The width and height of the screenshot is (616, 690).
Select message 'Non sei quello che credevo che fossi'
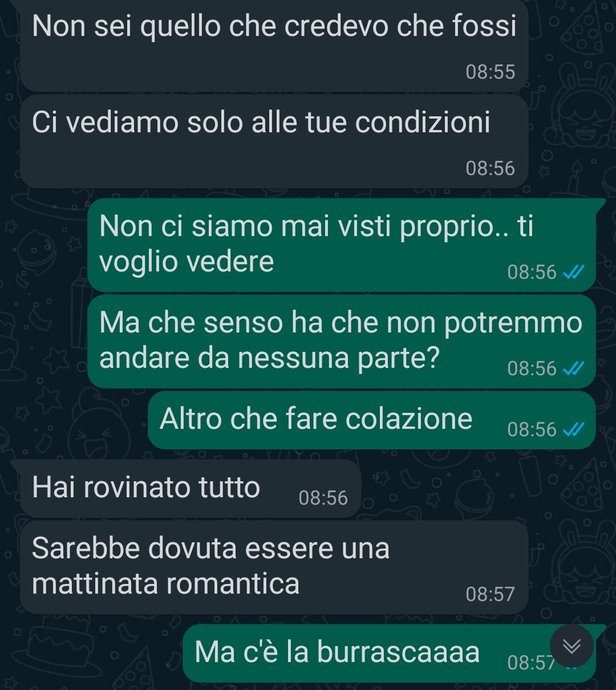[274, 46]
